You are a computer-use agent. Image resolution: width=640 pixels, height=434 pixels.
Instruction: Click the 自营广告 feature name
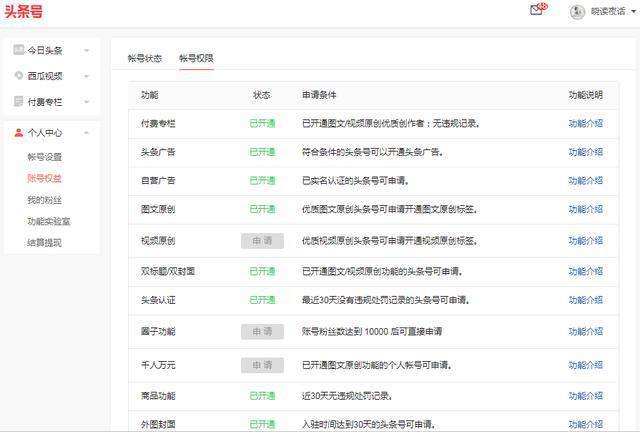coord(158,180)
